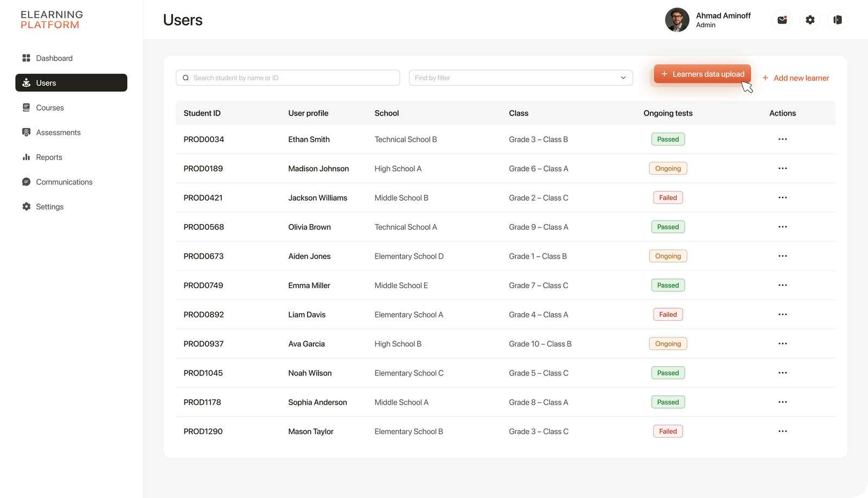868x498 pixels.
Task: Open Settings in the sidebar
Action: pos(49,207)
